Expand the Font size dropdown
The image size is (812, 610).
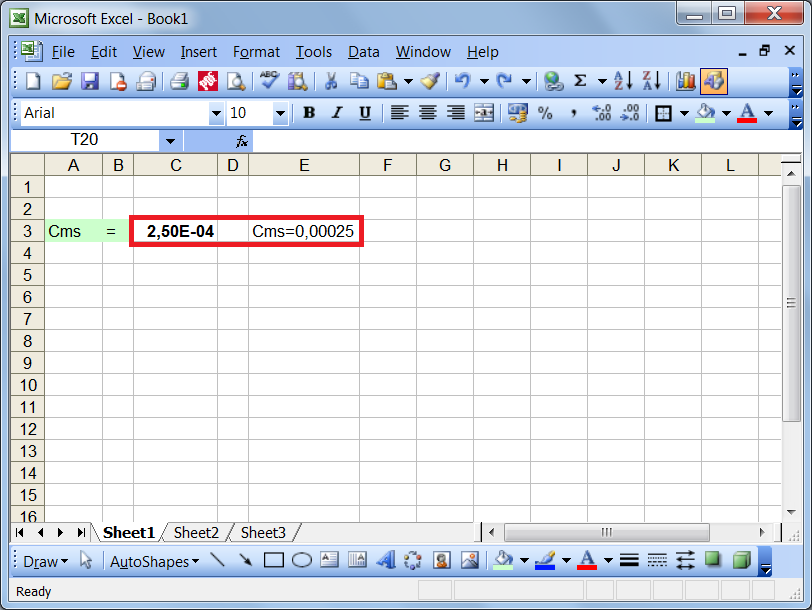(x=280, y=113)
